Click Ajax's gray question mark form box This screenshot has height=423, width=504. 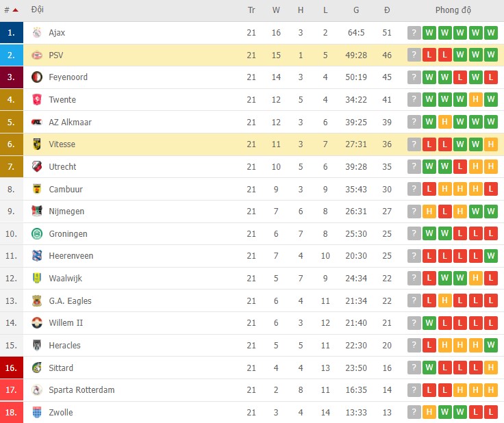point(414,33)
